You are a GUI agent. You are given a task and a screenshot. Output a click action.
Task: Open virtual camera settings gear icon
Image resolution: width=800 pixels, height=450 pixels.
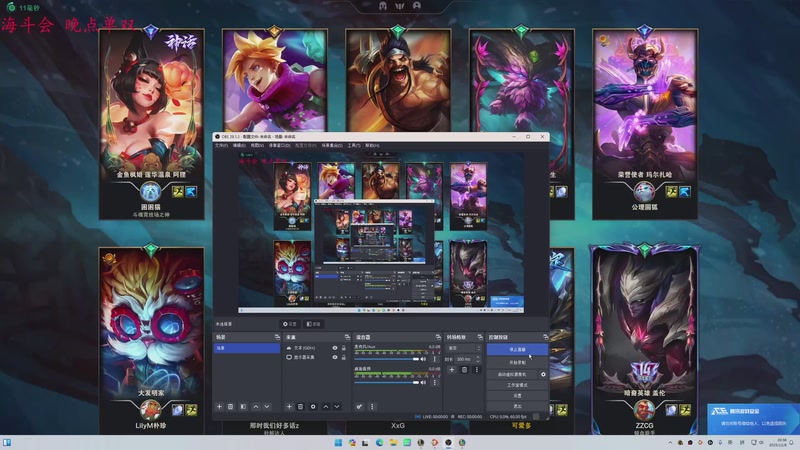coord(543,374)
